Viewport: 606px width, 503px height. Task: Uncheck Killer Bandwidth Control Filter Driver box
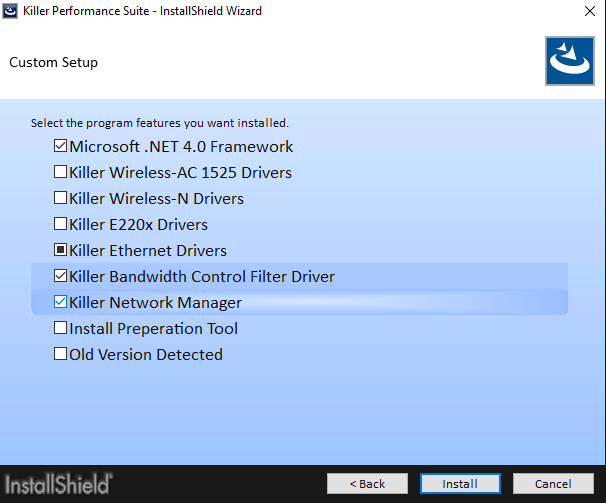(x=60, y=276)
